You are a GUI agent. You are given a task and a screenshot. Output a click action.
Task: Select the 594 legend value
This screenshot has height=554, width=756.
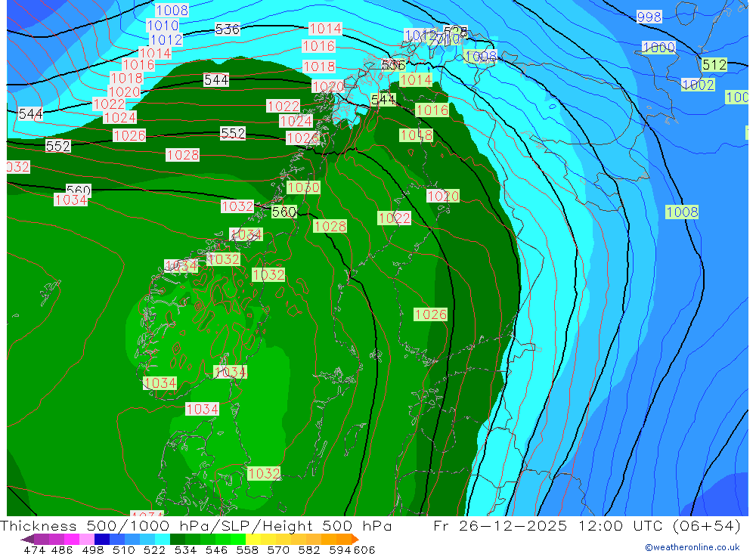tap(339, 549)
